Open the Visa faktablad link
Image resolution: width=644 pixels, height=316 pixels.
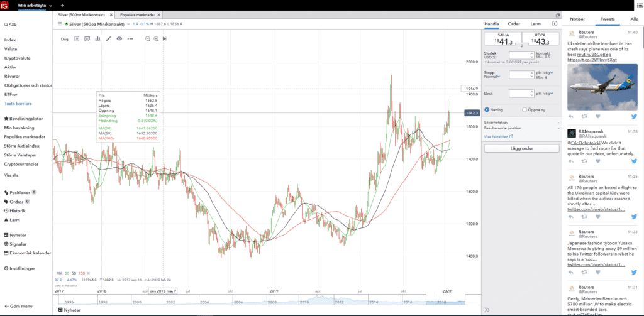[x=498, y=136]
